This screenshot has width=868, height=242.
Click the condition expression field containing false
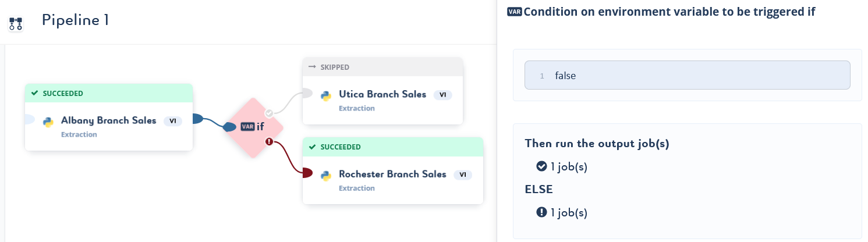tap(687, 75)
